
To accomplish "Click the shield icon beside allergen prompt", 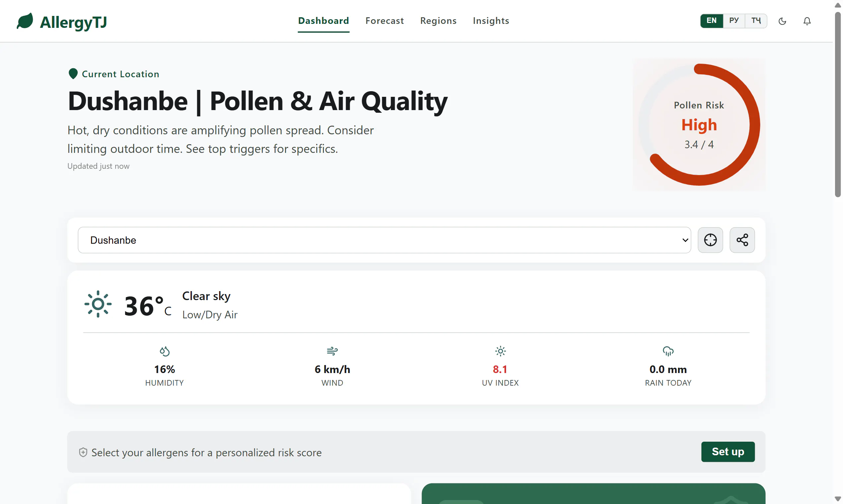I will (x=83, y=452).
